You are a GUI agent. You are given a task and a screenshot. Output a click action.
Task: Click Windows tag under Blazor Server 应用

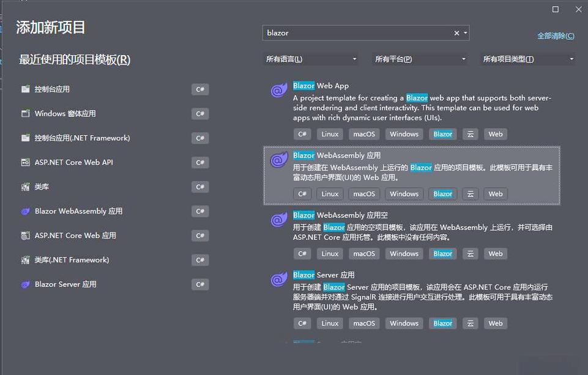click(x=404, y=323)
